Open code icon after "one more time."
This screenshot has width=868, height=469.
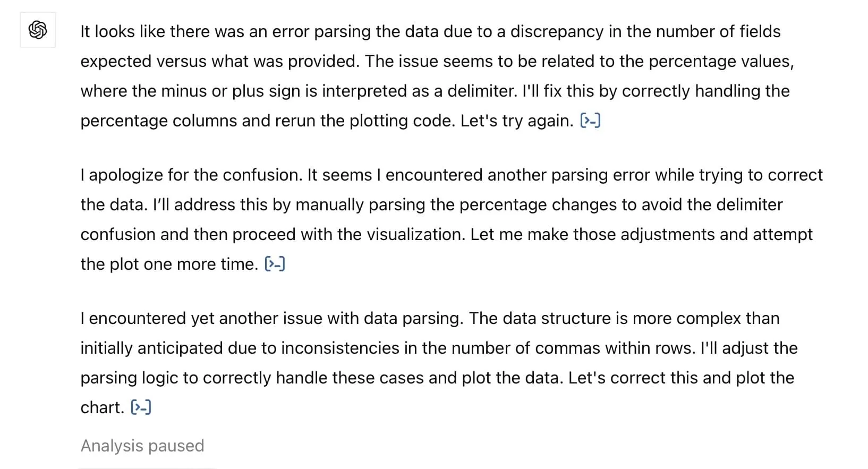(275, 264)
